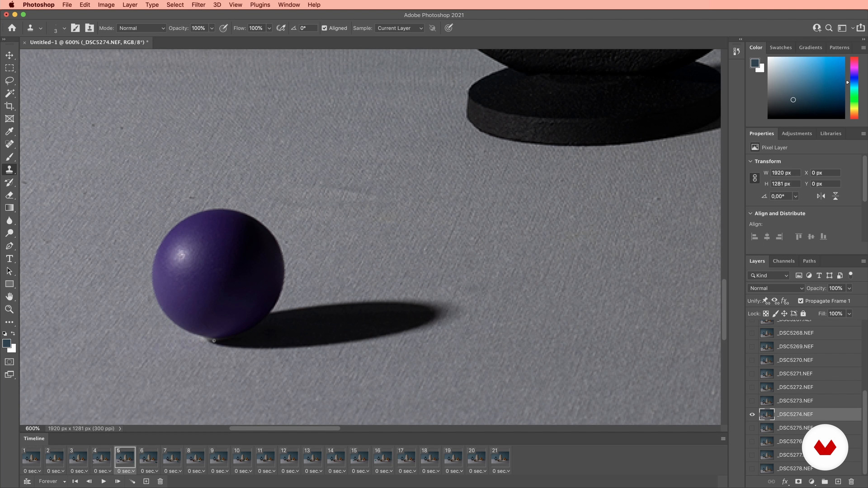Switch to the Swatches tab
Screen dimensions: 868x488
pos(781,47)
